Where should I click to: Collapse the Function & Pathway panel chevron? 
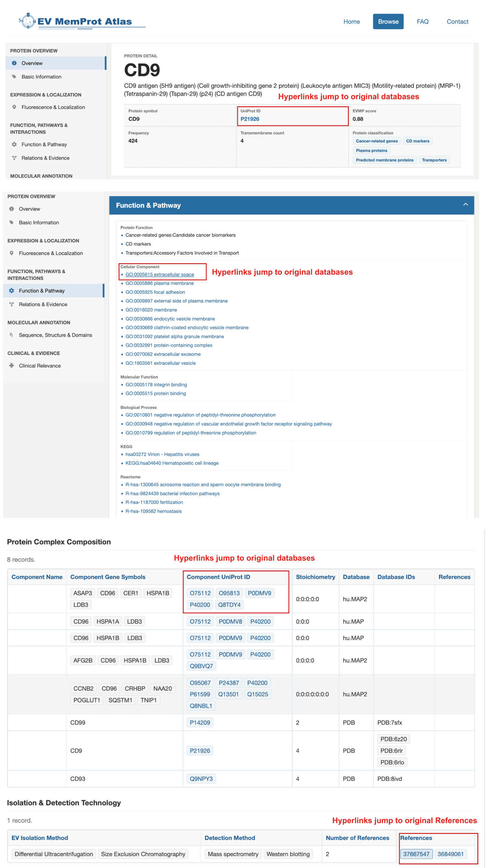point(465,205)
